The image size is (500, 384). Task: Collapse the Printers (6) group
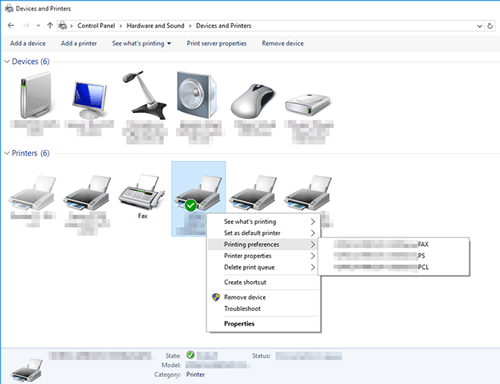7,153
